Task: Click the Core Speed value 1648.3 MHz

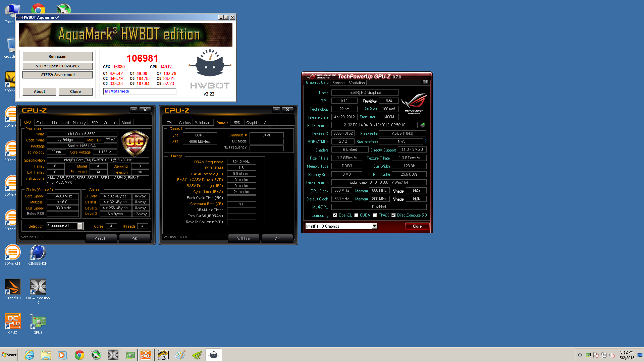Action: (x=63, y=196)
